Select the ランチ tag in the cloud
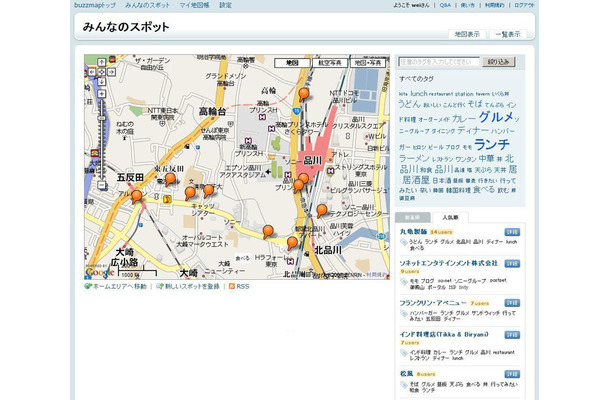610x400 pixels. (x=492, y=144)
